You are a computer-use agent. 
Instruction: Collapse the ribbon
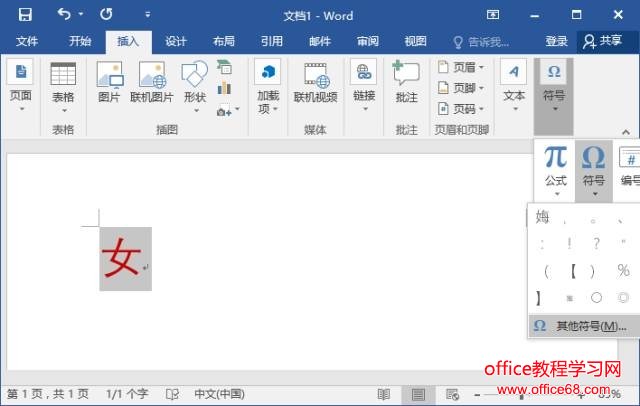[626, 132]
